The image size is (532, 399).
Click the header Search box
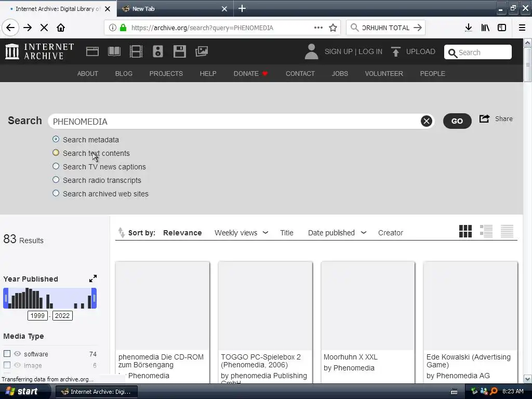tap(478, 52)
